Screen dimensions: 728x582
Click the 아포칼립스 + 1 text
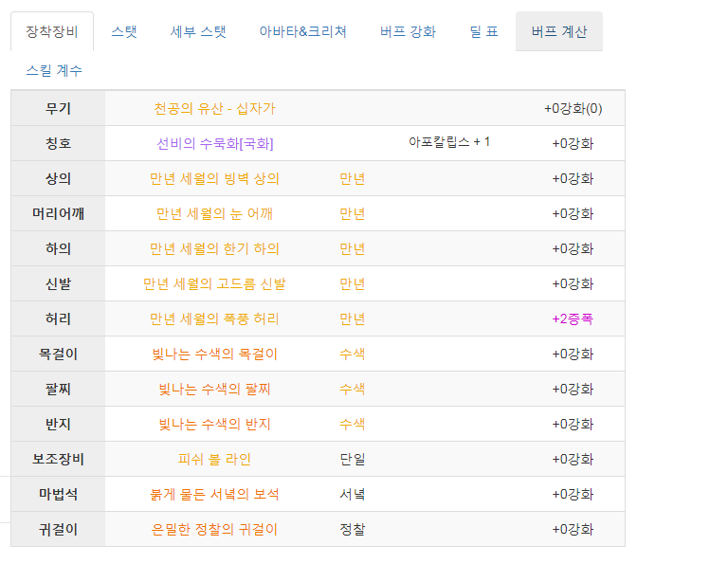click(449, 141)
